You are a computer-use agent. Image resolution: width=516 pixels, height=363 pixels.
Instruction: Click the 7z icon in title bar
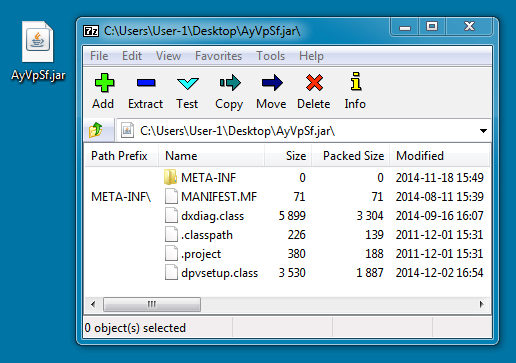[91, 31]
